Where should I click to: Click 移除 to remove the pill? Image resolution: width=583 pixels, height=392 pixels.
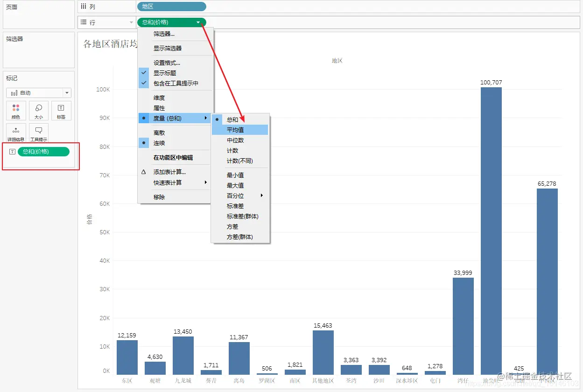[x=176, y=197]
